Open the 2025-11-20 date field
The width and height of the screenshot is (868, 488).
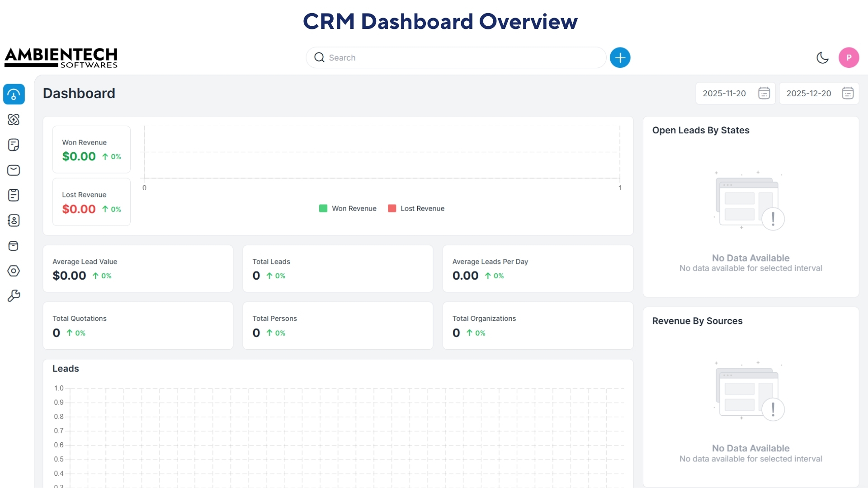coord(724,93)
